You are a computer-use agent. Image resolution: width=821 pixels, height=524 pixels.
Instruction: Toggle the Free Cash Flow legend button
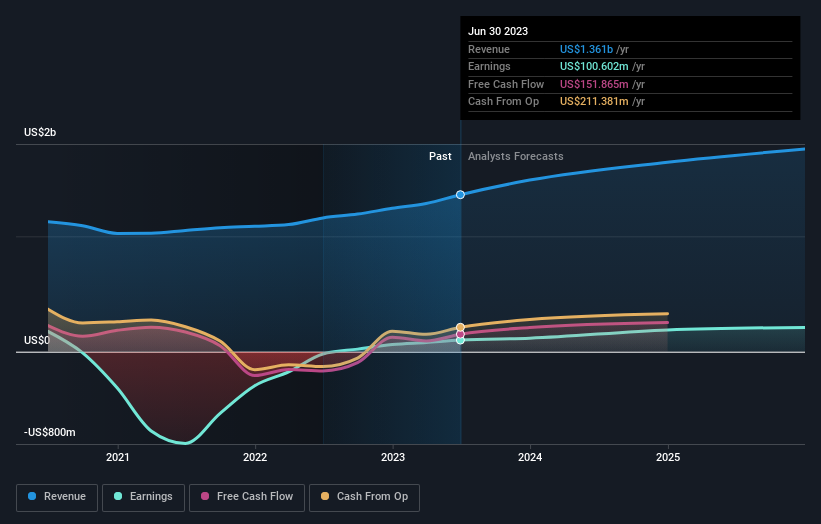[247, 497]
